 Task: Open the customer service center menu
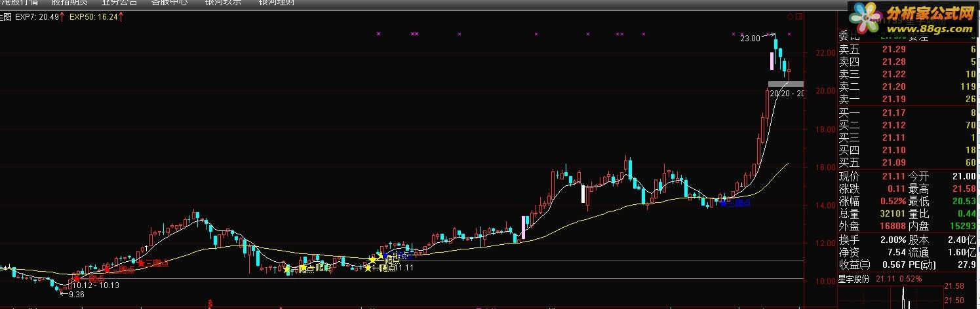pyautogui.click(x=169, y=3)
